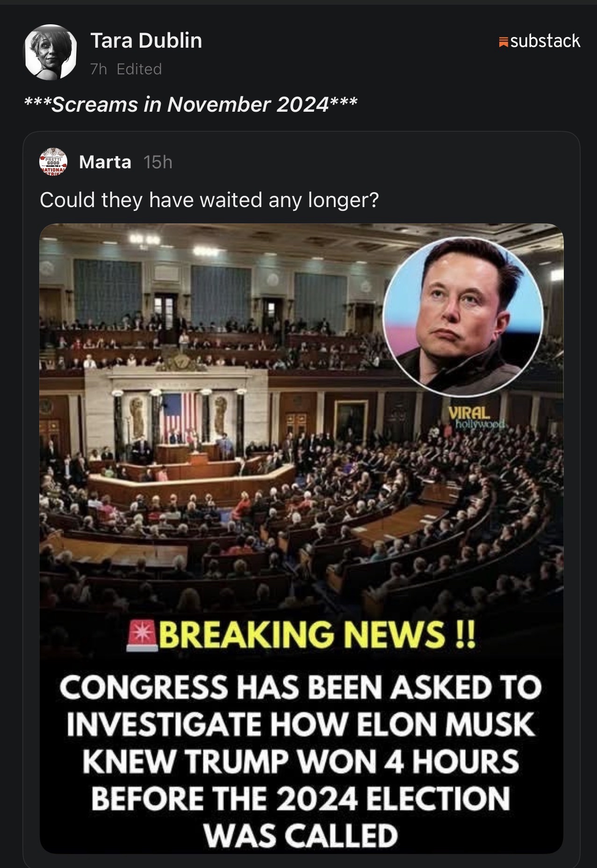The height and width of the screenshot is (868, 597).
Task: Click 'WAS CALLED' at the caption bottom
Action: (x=301, y=835)
